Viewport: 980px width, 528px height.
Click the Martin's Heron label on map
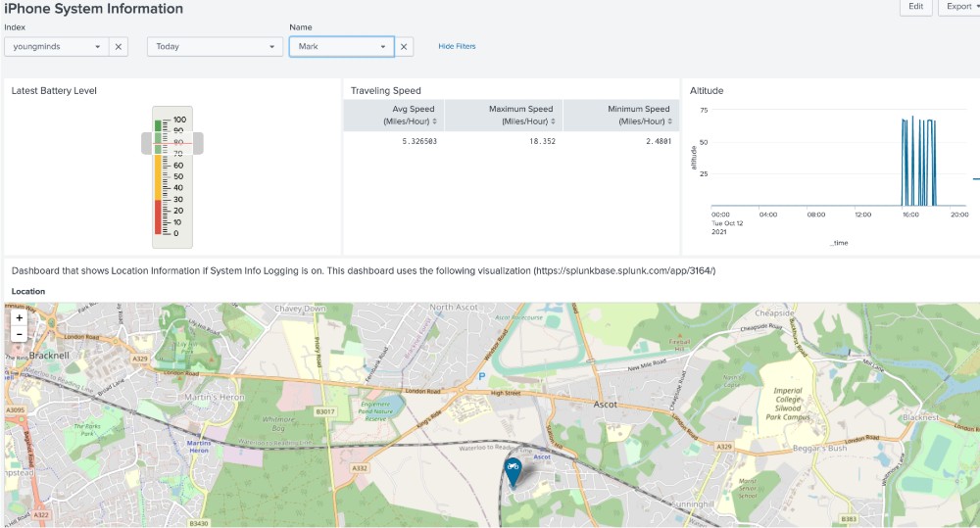[215, 397]
